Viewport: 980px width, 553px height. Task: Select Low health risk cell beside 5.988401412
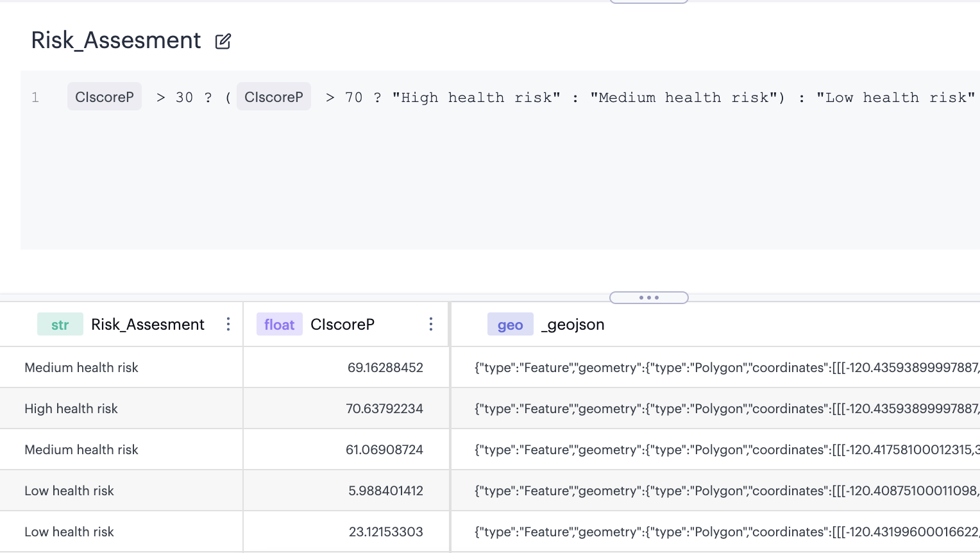coord(121,491)
